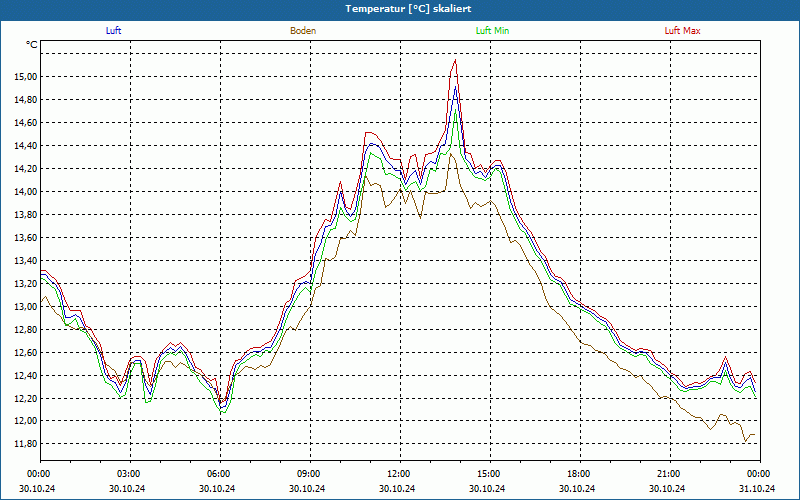Click the 'Luft Min' legend label

[x=492, y=31]
